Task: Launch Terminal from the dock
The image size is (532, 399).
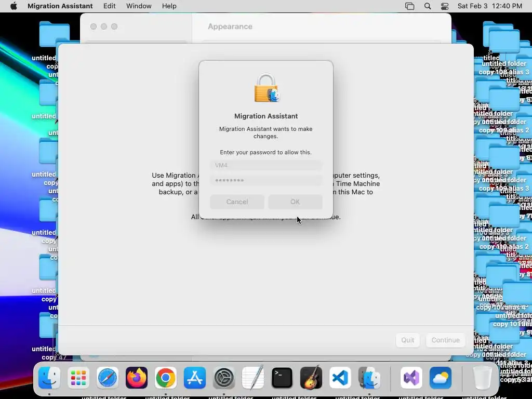Action: pyautogui.click(x=282, y=378)
